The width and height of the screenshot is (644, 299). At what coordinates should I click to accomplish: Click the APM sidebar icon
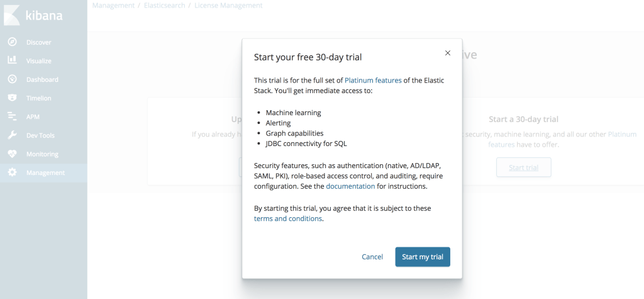[12, 116]
